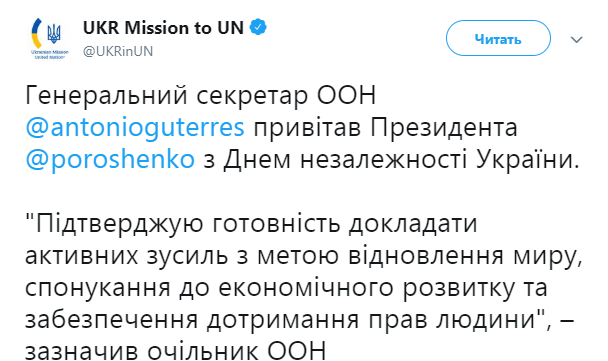Viewport: 608px width, 361px height.
Task: Expand the tweet options chevron menu
Action: 577,40
